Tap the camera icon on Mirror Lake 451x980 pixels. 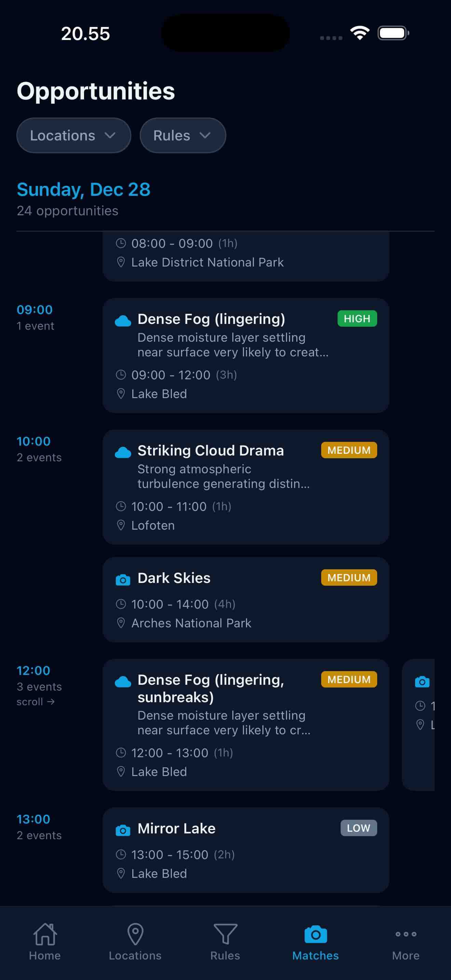123,830
